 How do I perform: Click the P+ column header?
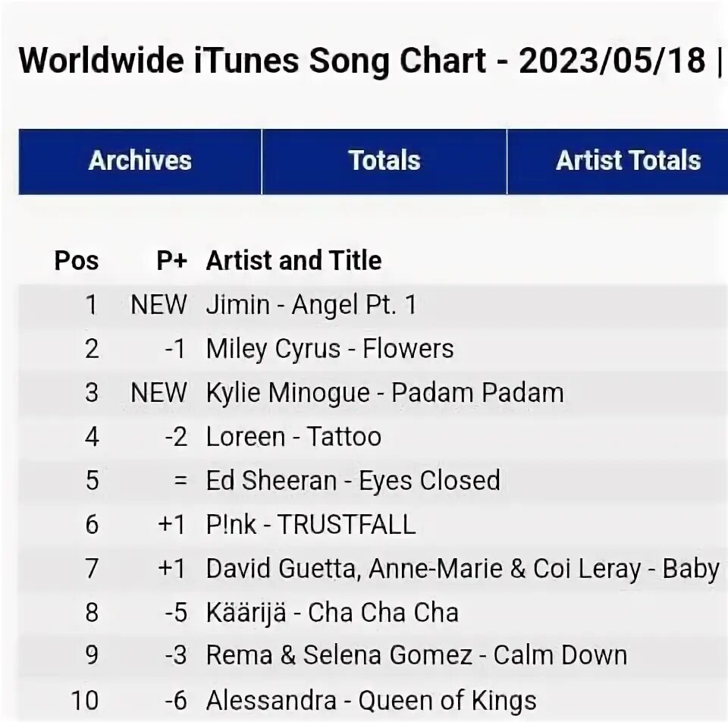pos(172,260)
